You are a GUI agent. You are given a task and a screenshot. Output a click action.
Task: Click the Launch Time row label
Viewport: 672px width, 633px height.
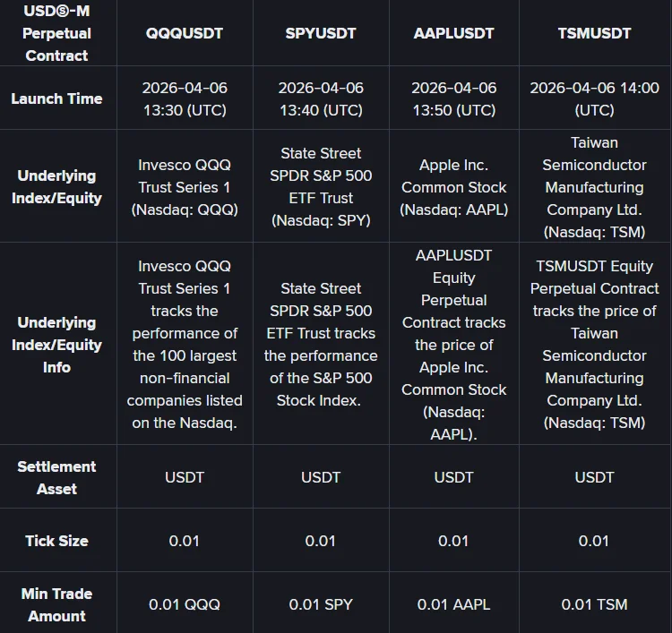56,98
